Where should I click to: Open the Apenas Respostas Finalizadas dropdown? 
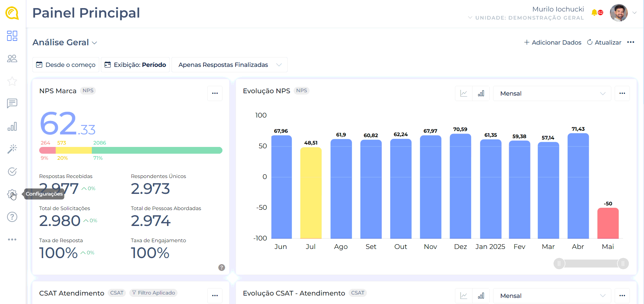click(230, 65)
